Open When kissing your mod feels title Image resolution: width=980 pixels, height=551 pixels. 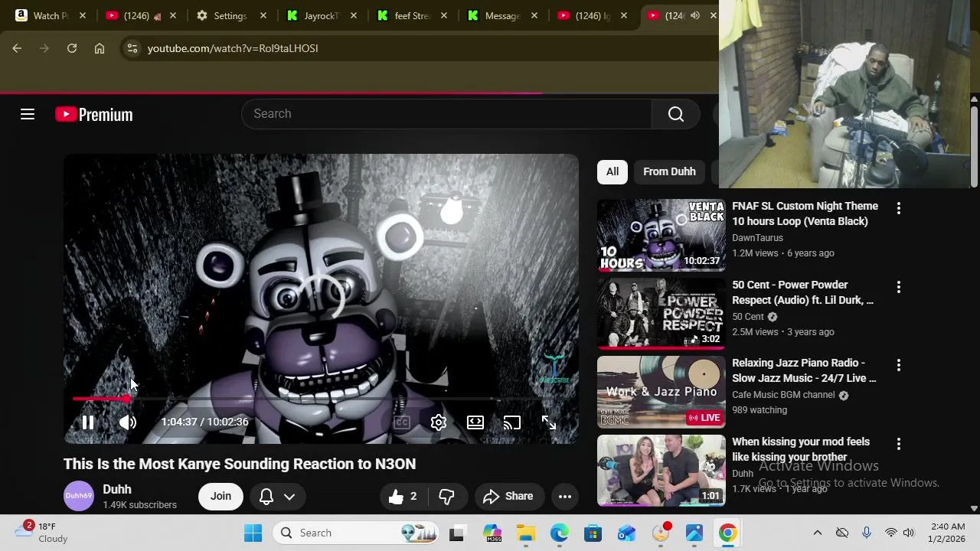[x=801, y=449]
